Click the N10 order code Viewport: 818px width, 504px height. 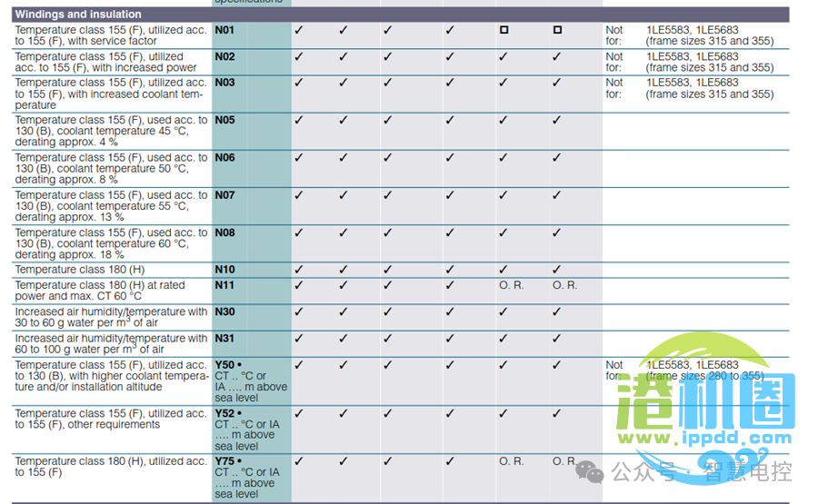point(224,270)
